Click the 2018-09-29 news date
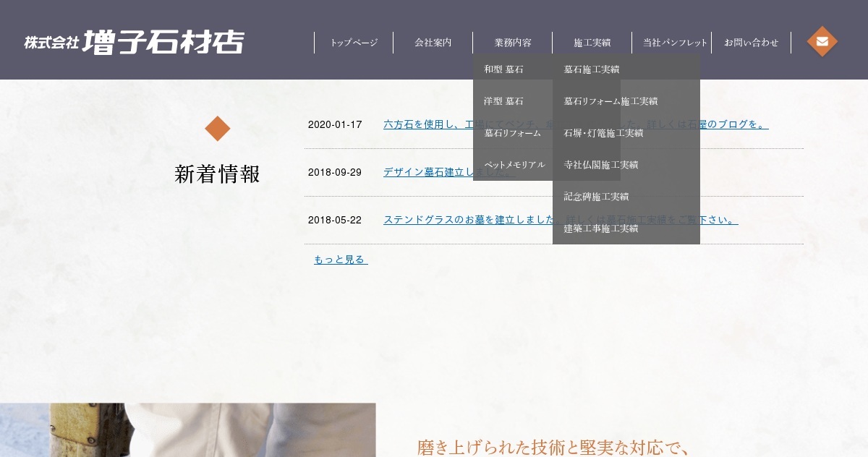The width and height of the screenshot is (868, 457). tap(335, 172)
